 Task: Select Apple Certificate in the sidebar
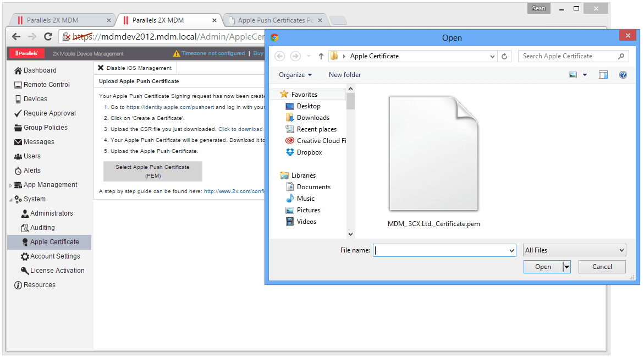(x=49, y=242)
